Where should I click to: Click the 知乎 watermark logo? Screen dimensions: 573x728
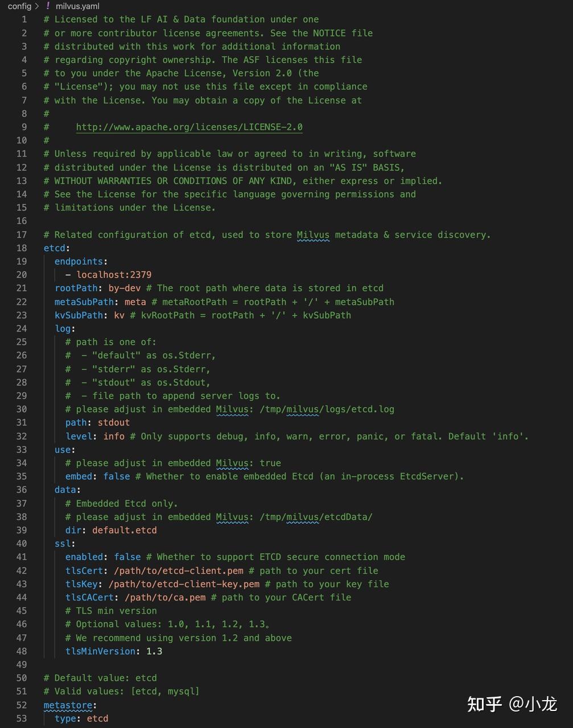(484, 704)
